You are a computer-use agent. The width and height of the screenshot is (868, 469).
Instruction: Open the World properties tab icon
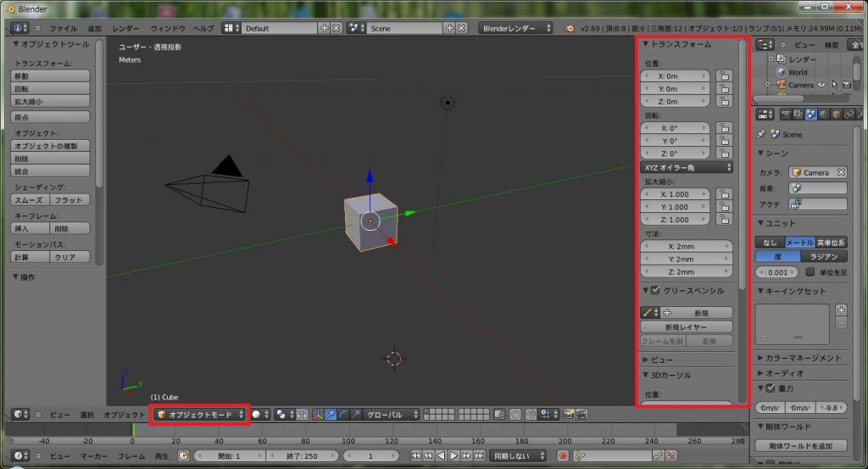pos(824,114)
